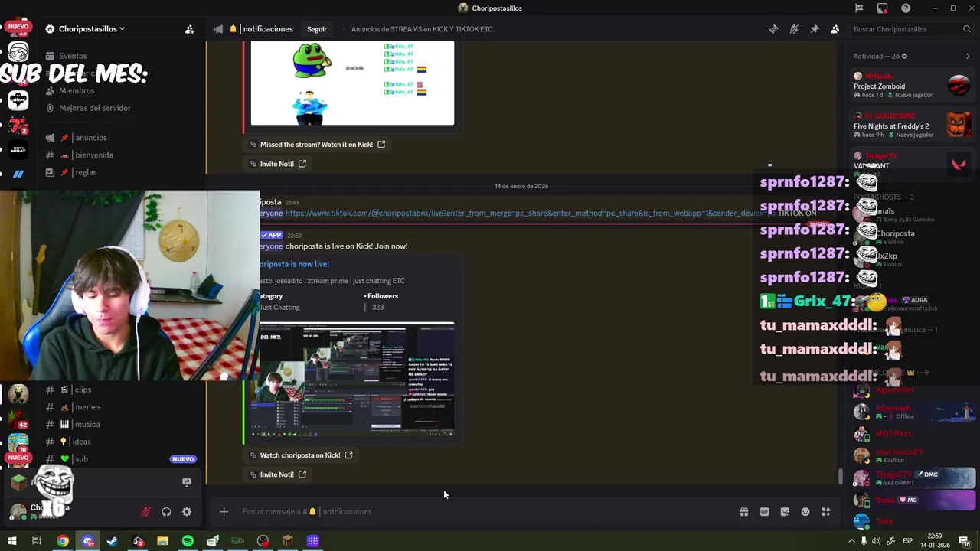
Task: Open the inbox icon in title bar
Action: tap(883, 8)
